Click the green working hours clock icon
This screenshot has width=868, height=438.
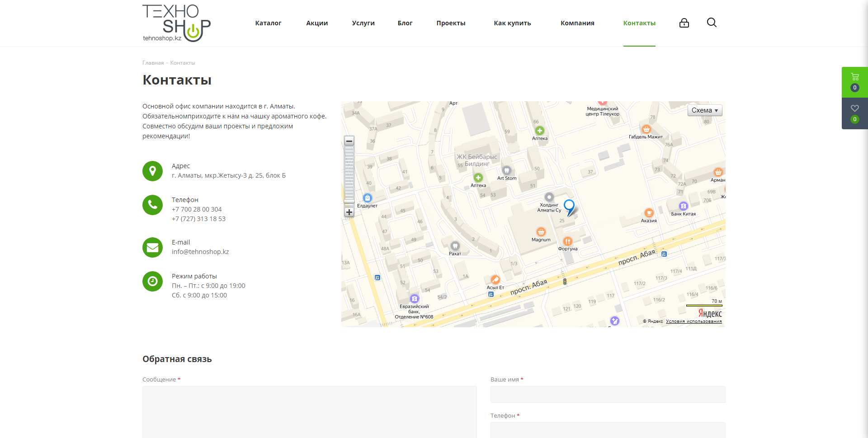[152, 281]
